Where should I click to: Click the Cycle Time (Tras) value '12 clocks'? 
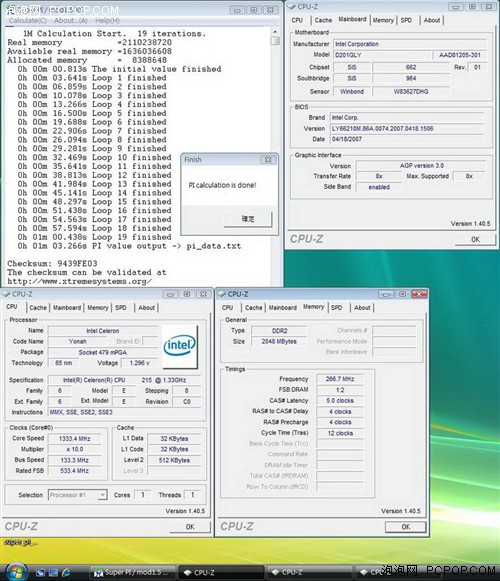[340, 433]
